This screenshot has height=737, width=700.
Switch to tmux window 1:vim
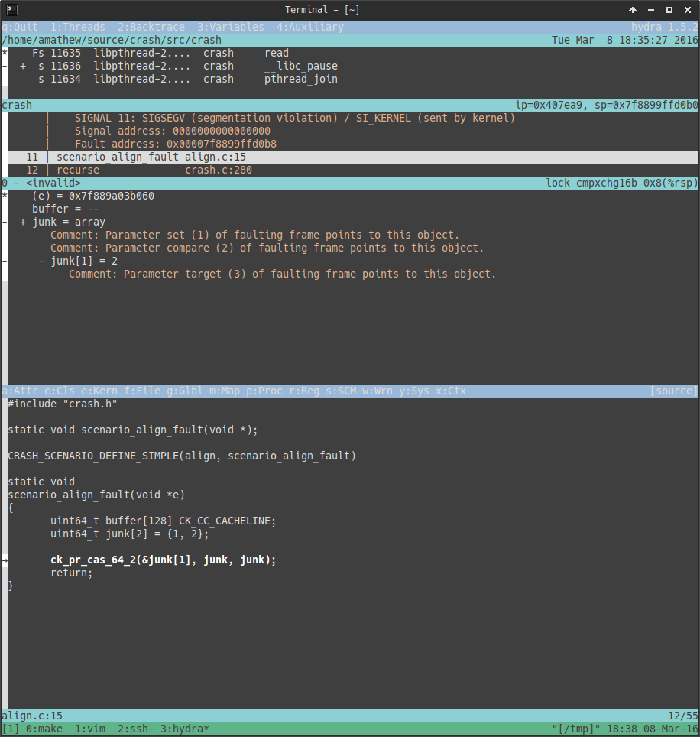[90, 729]
